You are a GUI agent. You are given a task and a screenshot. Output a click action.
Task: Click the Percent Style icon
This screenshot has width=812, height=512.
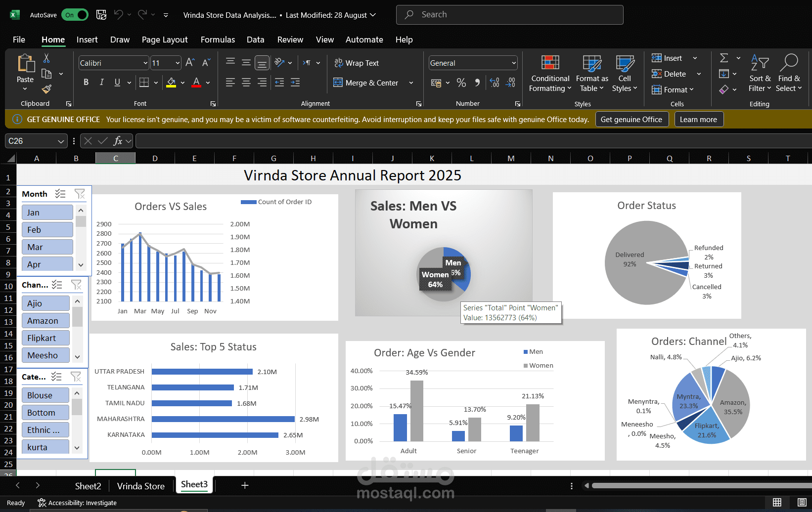pyautogui.click(x=461, y=83)
